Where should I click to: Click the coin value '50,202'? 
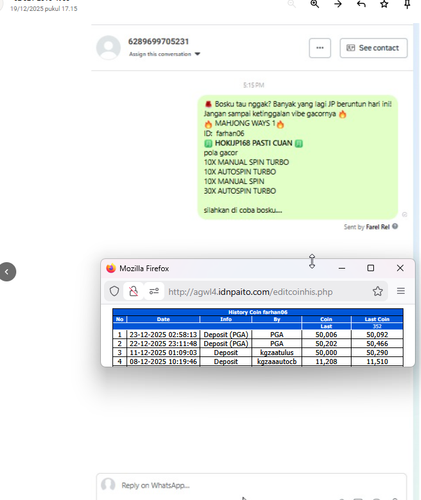point(326,343)
